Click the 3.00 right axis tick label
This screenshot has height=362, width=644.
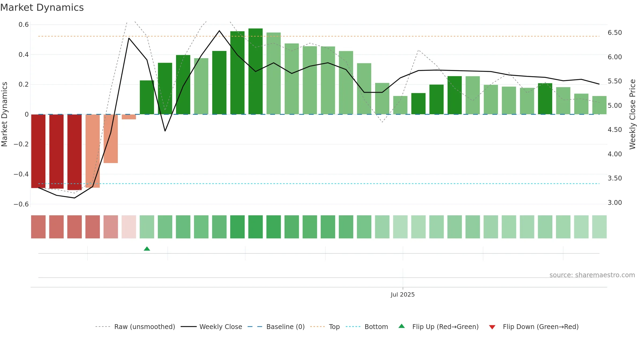[615, 203]
